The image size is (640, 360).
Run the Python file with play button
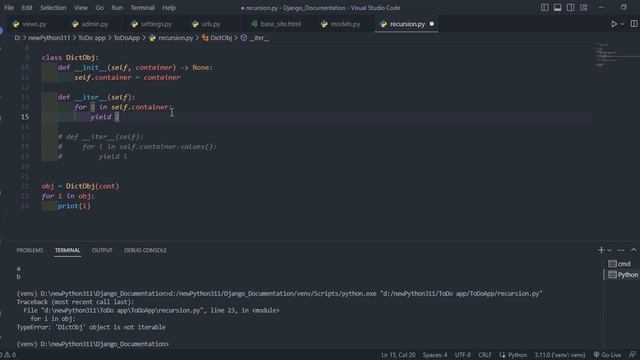click(613, 24)
